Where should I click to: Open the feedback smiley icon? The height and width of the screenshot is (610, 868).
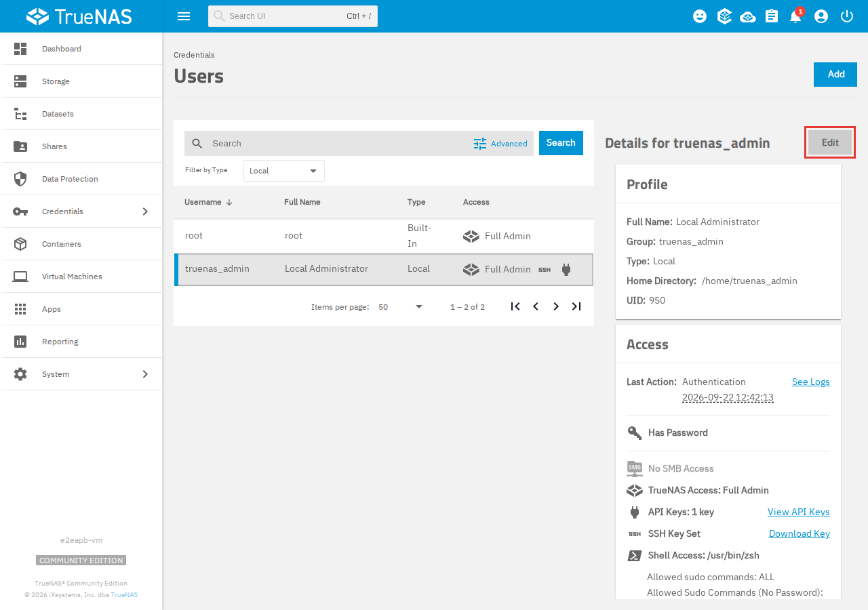click(x=700, y=16)
